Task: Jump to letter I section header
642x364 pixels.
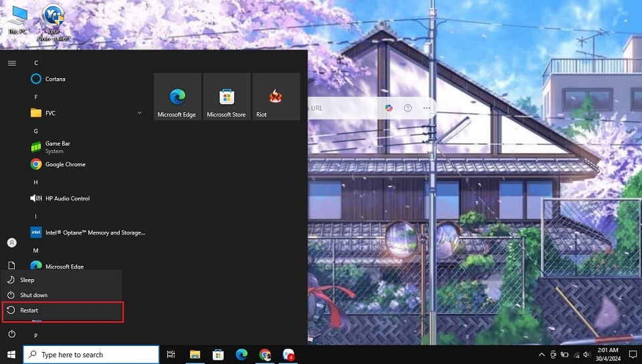Action: click(36, 216)
